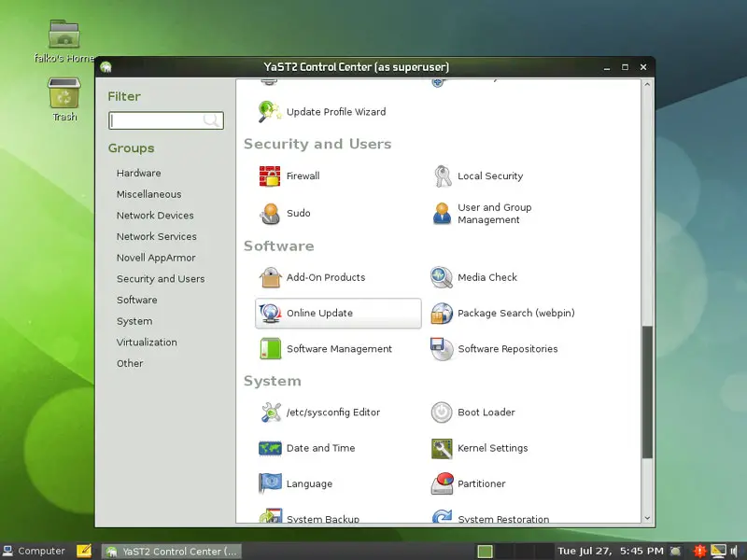747x560 pixels.
Task: Open the /etc/sysconfig Editor module
Action: coord(319,413)
